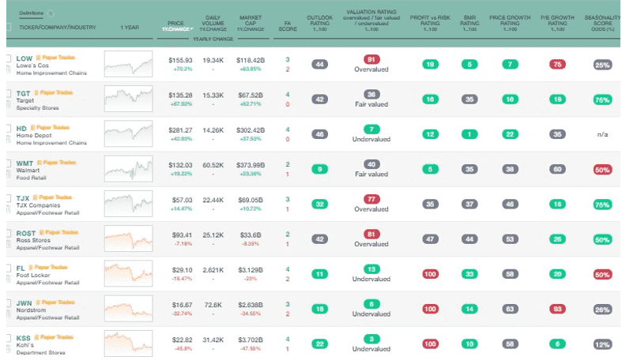Screen dimensions: 622x364
Task: Click trash icon on LOW row
Action: 8,69
